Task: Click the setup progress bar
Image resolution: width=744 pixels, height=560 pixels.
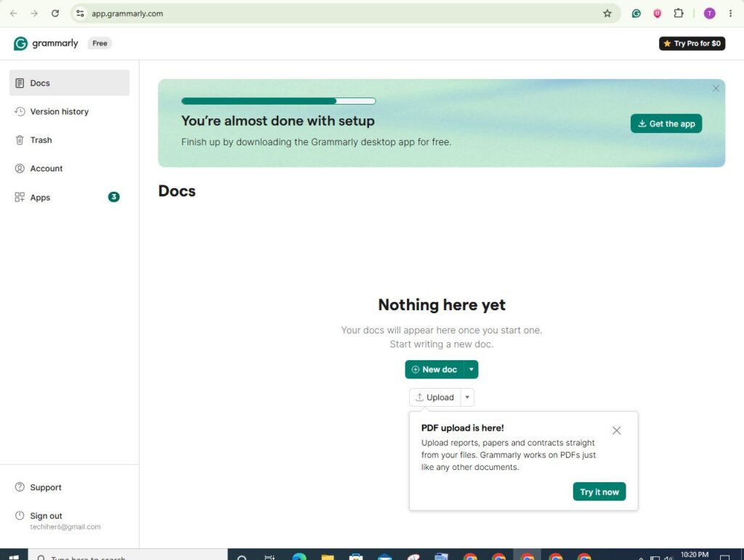Action: coord(278,101)
